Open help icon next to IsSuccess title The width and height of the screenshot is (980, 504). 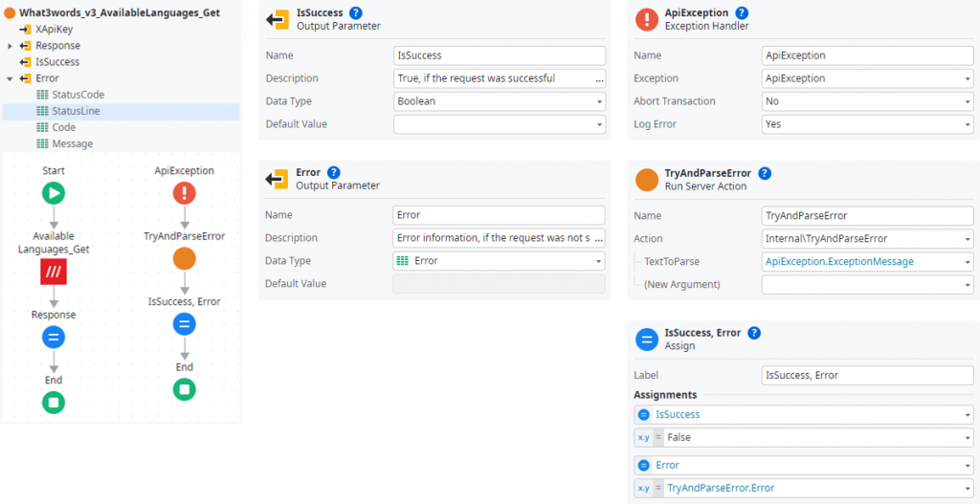[356, 12]
